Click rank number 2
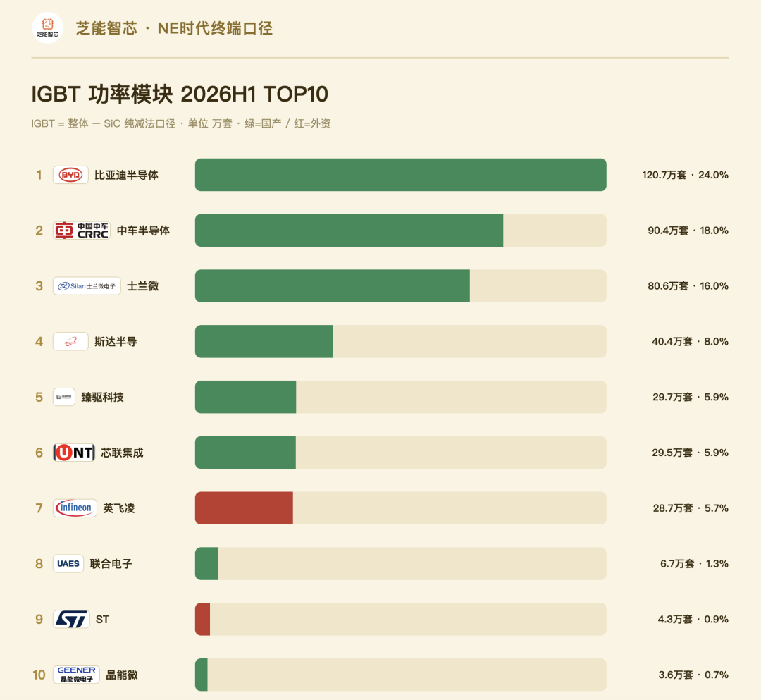 [39, 231]
